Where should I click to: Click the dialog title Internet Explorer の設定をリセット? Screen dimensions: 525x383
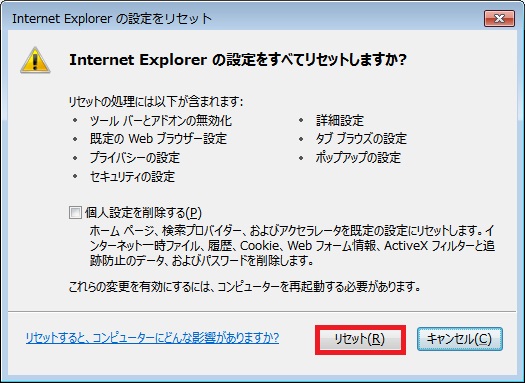point(112,18)
